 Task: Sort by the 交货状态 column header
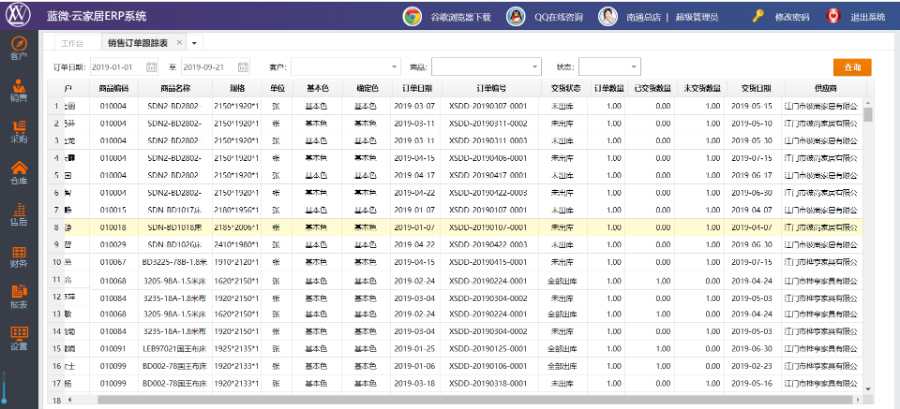click(566, 88)
